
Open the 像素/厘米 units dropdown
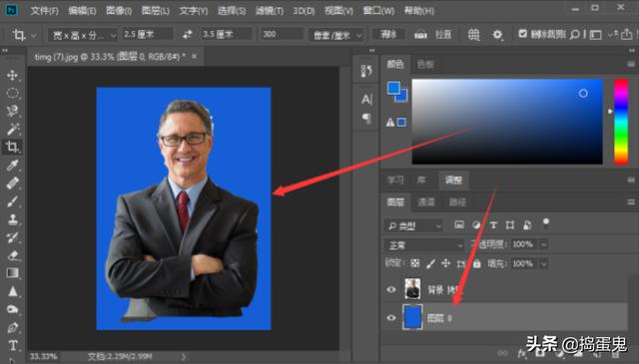click(336, 35)
